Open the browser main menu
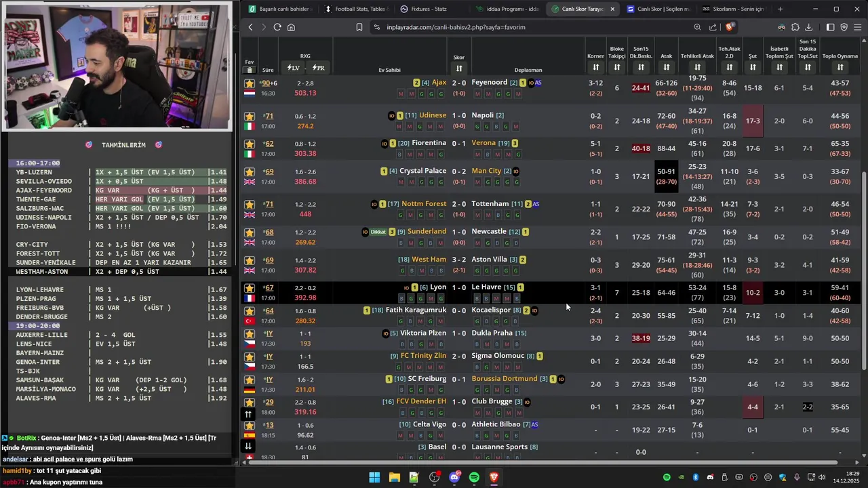Screen dimensions: 868x488 [x=858, y=27]
